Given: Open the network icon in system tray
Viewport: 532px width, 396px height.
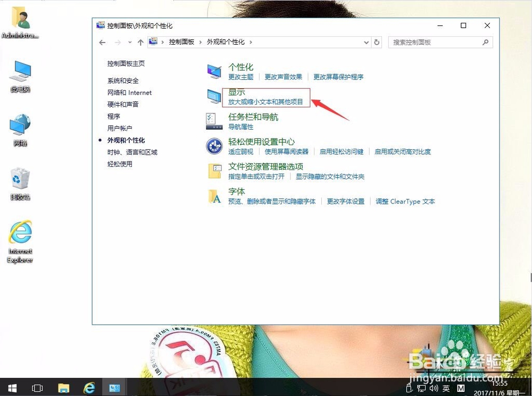Looking at the screenshot, I should click(421, 388).
